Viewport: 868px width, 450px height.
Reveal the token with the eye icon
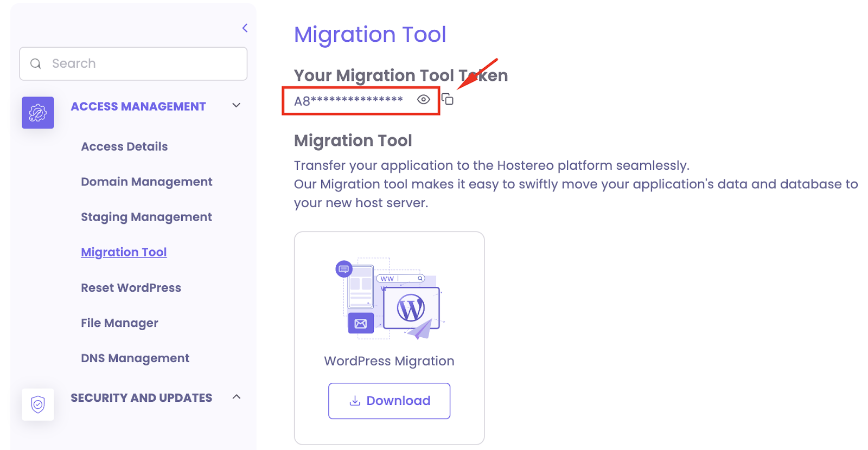point(424,100)
